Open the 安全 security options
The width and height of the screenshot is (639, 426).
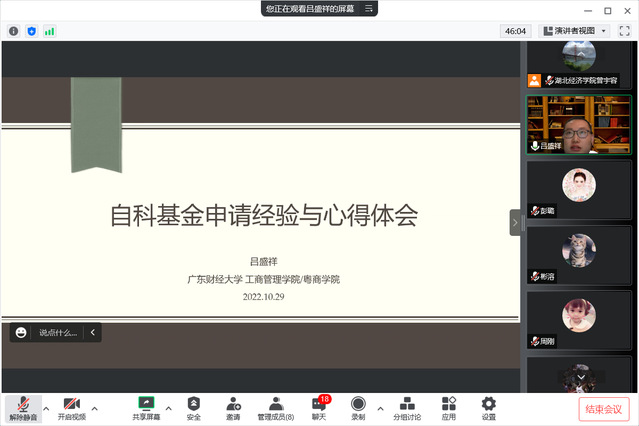coord(194,408)
